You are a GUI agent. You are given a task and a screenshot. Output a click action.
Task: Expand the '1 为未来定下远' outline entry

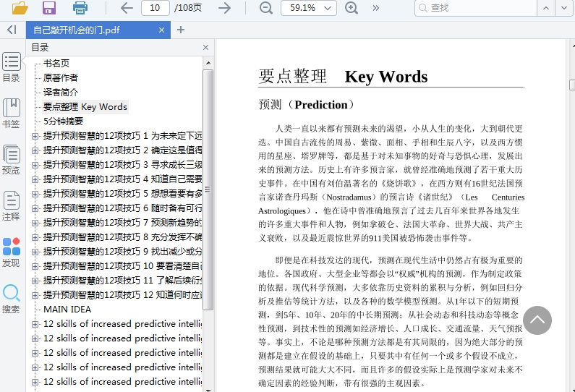click(x=35, y=136)
